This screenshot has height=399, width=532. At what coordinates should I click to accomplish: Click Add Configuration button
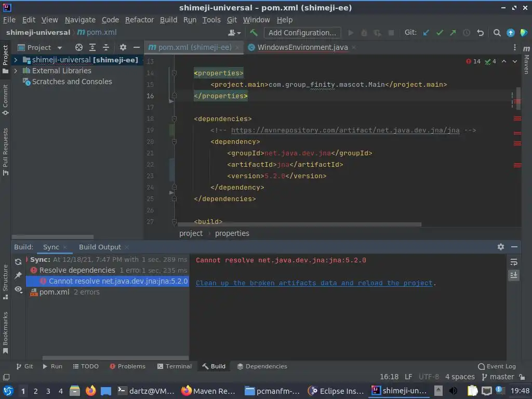tap(302, 33)
